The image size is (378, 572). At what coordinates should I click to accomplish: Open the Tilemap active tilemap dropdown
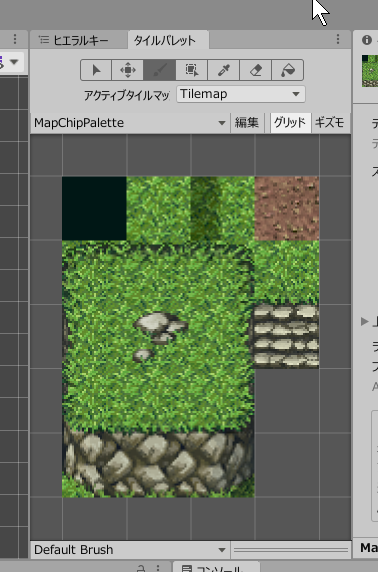(x=241, y=94)
